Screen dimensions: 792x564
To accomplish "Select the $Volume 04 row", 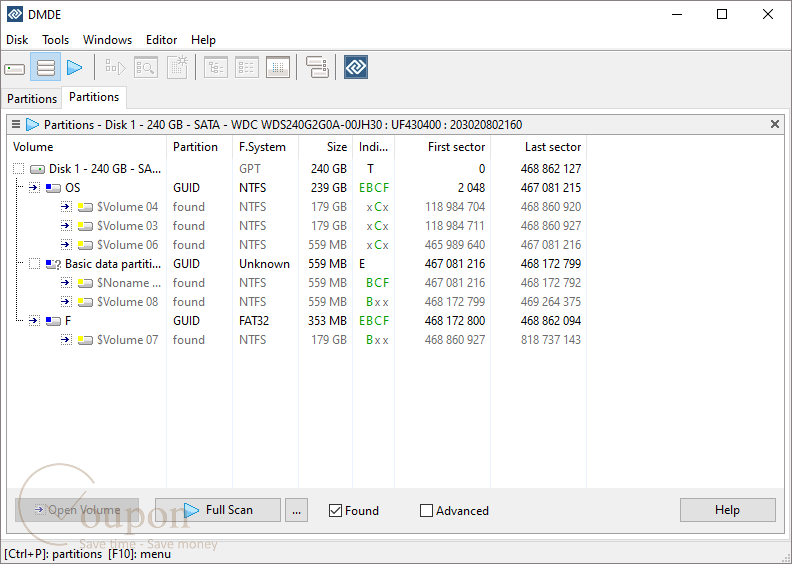I will [x=297, y=207].
